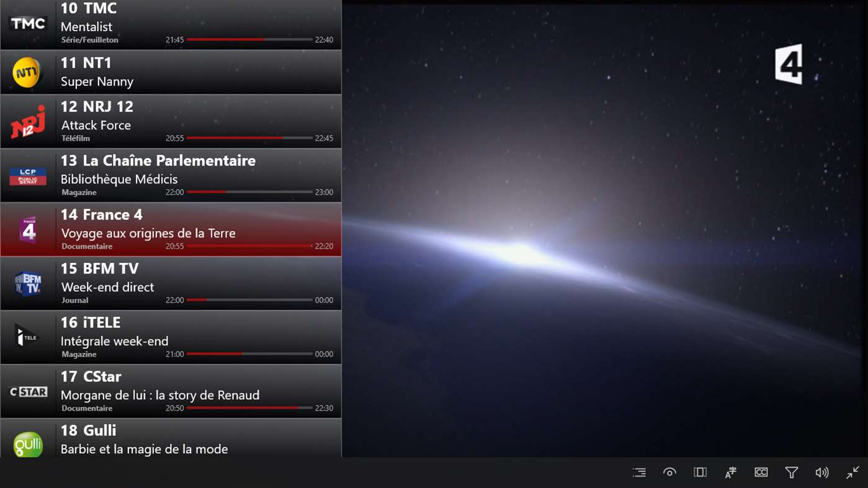Open the channel filter funnel icon
868x488 pixels.
coord(792,472)
